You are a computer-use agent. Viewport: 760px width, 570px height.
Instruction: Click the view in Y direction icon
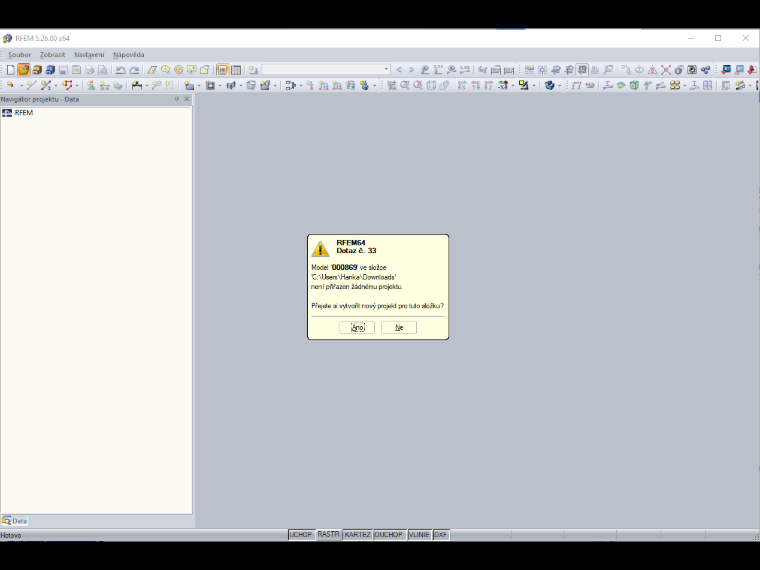(475, 85)
